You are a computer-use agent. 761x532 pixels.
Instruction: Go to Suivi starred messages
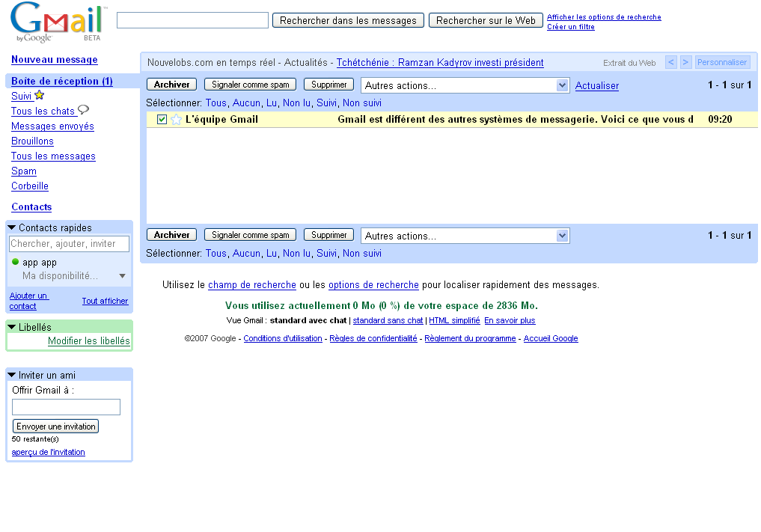click(22, 96)
